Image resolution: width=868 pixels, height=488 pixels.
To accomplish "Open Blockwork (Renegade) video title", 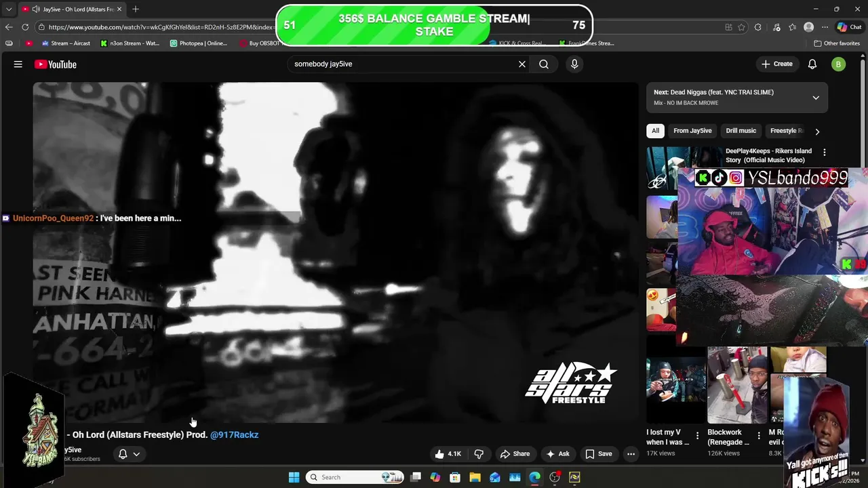I will pos(728,437).
